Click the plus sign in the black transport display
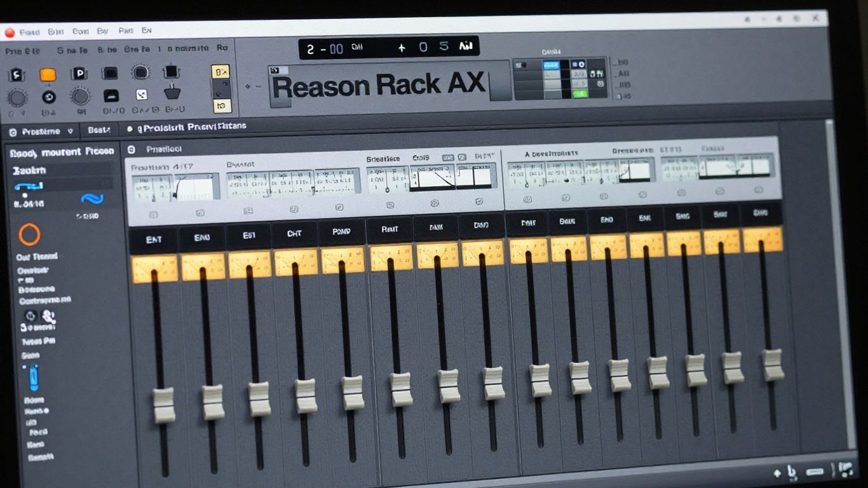The image size is (868, 488). click(402, 48)
